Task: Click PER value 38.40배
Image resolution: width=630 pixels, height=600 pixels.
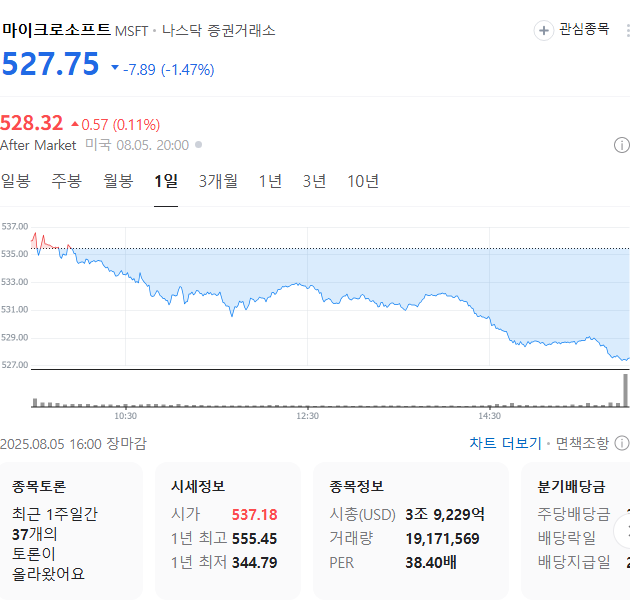Action: pyautogui.click(x=431, y=563)
